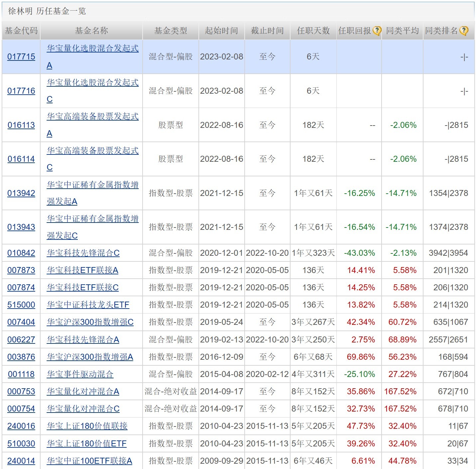Open fund code link 013943
The image size is (476, 469).
(21, 227)
